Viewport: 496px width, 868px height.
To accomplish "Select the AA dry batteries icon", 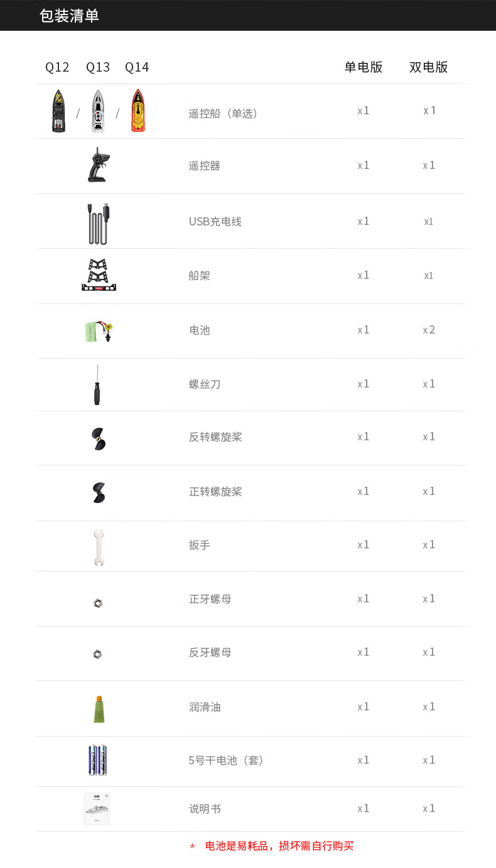I will [98, 761].
